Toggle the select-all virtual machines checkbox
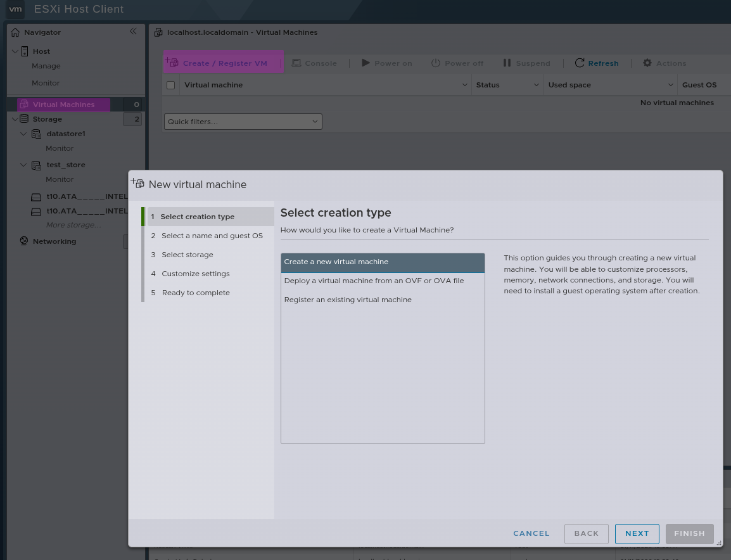The image size is (731, 560). click(x=170, y=85)
